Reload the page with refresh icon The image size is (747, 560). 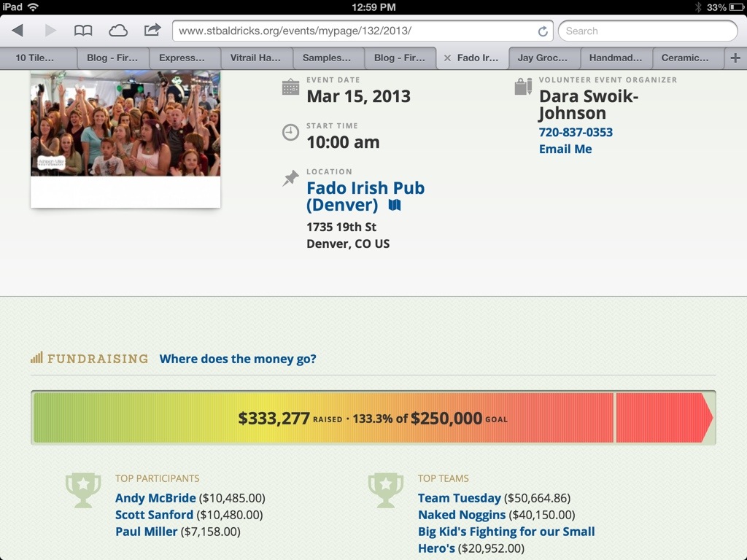point(543,31)
